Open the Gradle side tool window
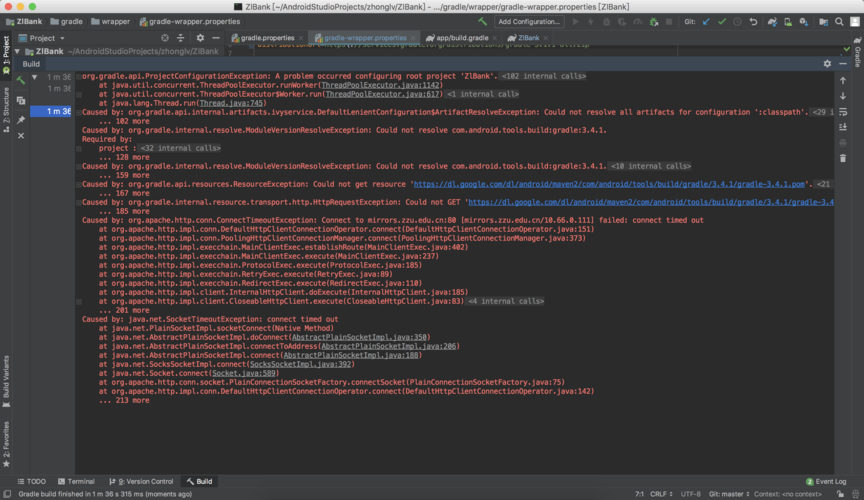This screenshot has width=864, height=500. 857,52
